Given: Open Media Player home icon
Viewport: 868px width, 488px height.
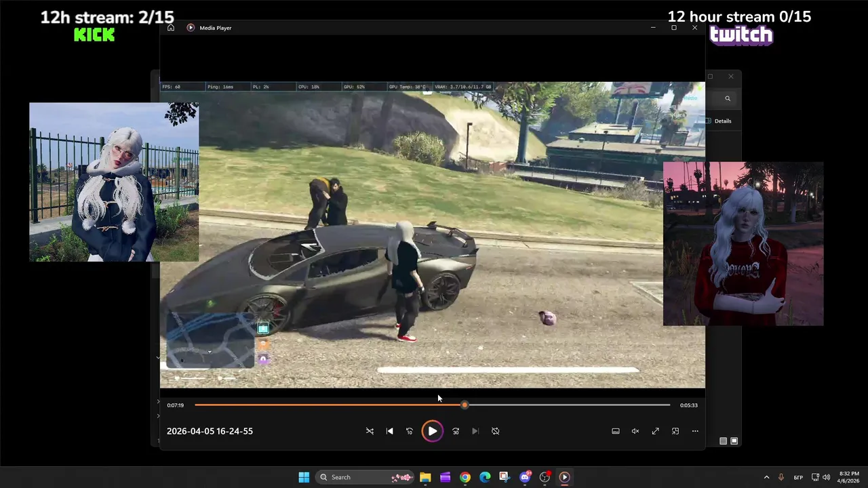Looking at the screenshot, I should click(171, 28).
